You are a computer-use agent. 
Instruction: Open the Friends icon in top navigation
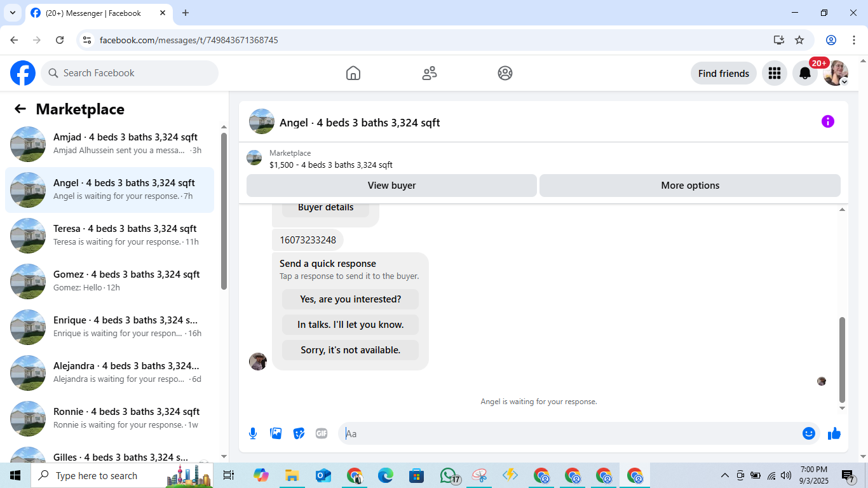(430, 73)
